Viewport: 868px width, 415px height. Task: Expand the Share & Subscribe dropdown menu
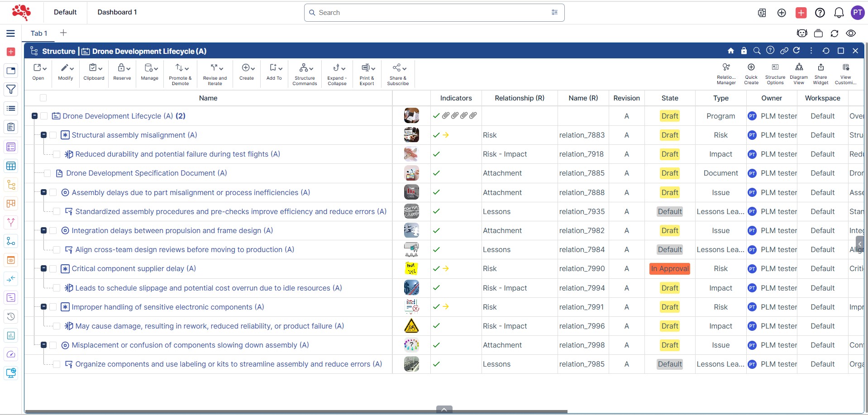click(x=398, y=73)
